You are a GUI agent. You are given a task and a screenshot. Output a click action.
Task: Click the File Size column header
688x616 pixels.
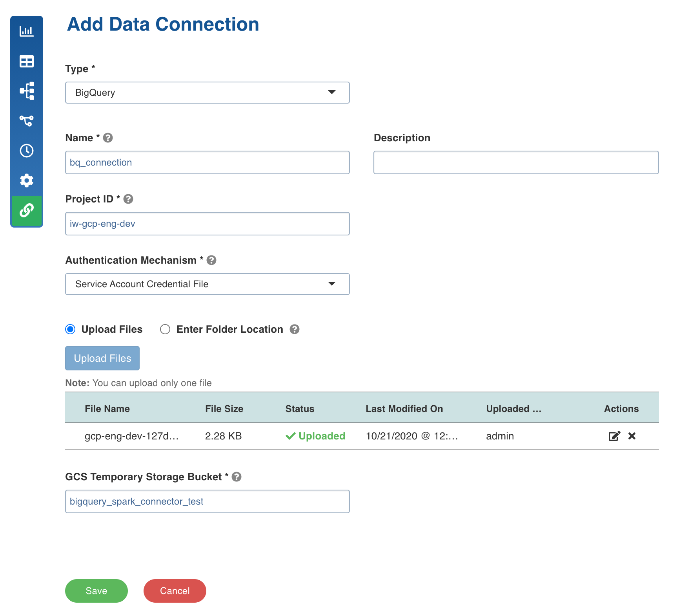point(224,409)
